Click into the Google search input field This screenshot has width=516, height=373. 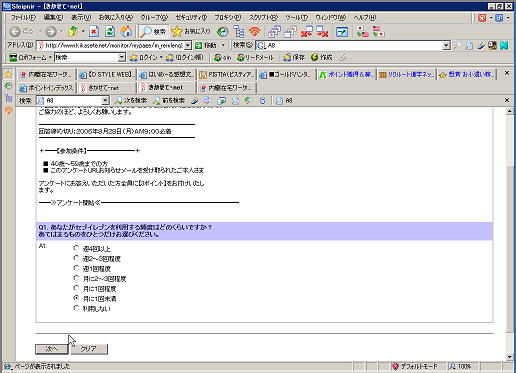coord(354,45)
